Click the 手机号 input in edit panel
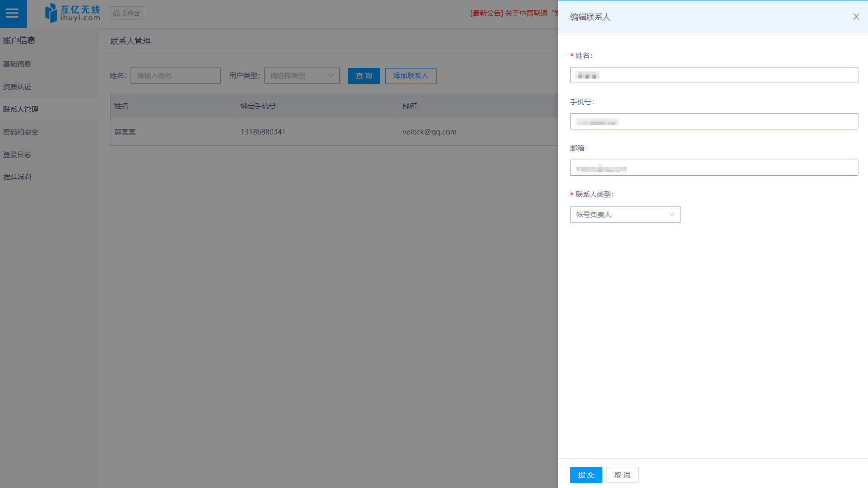Screen dimensions: 868x488 pyautogui.click(x=714, y=121)
